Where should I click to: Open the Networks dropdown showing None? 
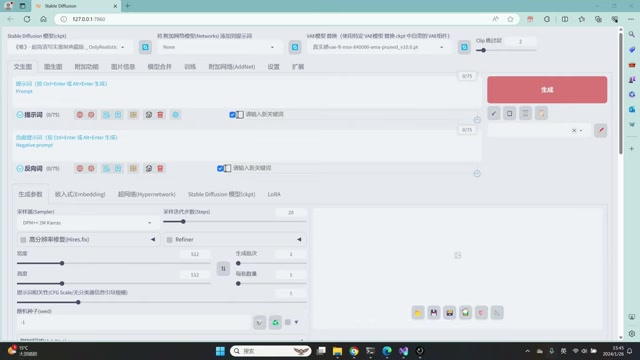[x=219, y=47]
